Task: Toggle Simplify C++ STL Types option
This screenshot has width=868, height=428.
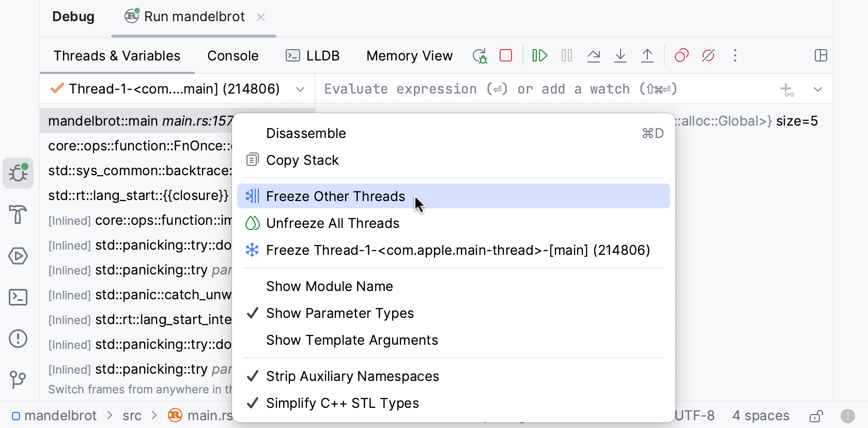Action: pos(343,403)
